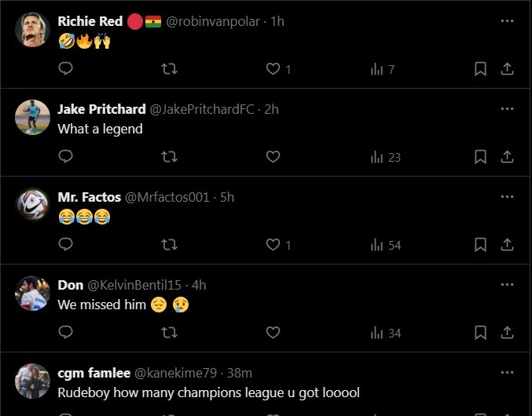Image resolution: width=532 pixels, height=416 pixels.
Task: Bookmark Mr. Factos's tweet
Action: (x=480, y=245)
